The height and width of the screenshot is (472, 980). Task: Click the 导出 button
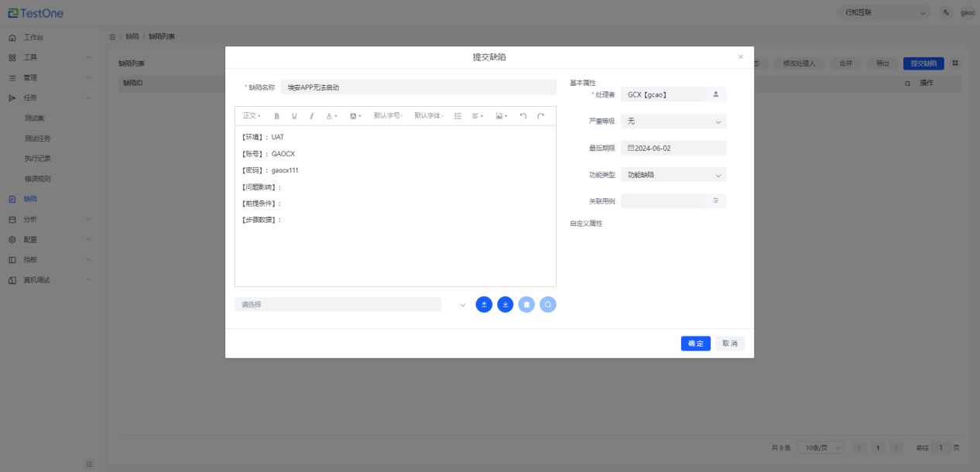point(882,63)
